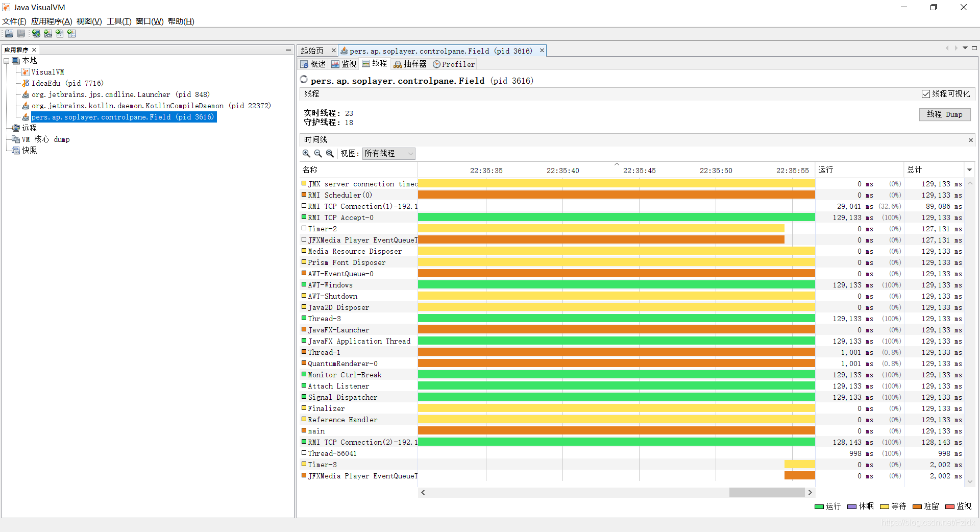
Task: Click the timeline zoom in icon
Action: click(x=306, y=154)
